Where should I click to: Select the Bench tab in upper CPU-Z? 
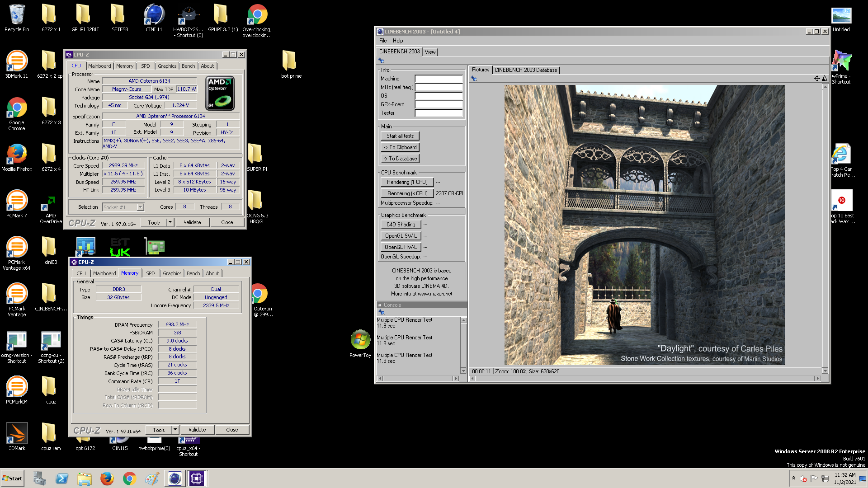pyautogui.click(x=188, y=66)
